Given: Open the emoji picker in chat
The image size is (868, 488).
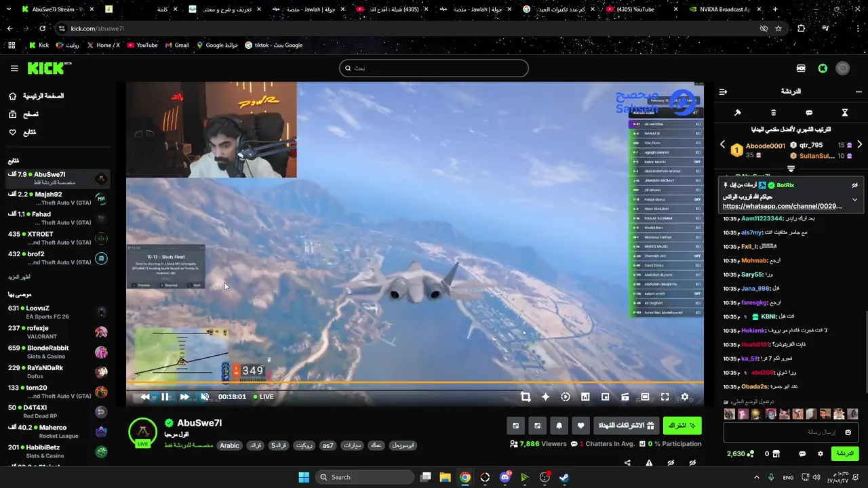Looking at the screenshot, I should coord(848,432).
